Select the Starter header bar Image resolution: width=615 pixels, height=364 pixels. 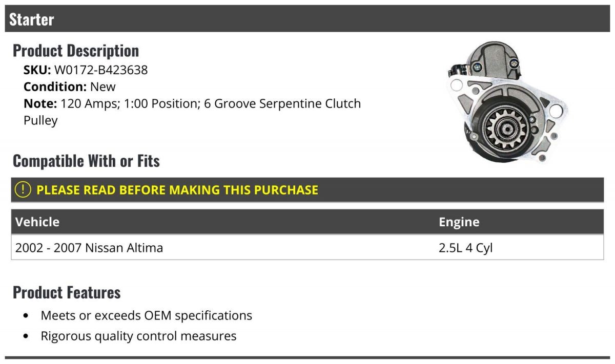307,19
